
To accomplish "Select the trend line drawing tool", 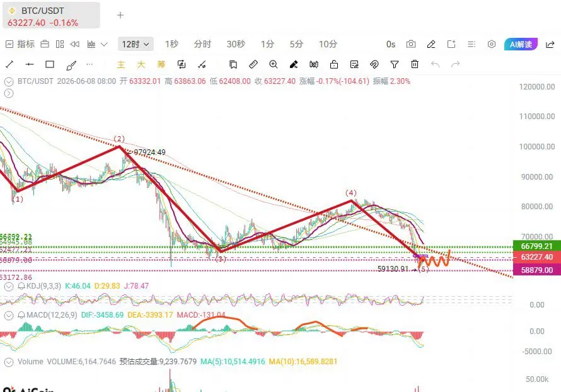I will tap(9, 64).
